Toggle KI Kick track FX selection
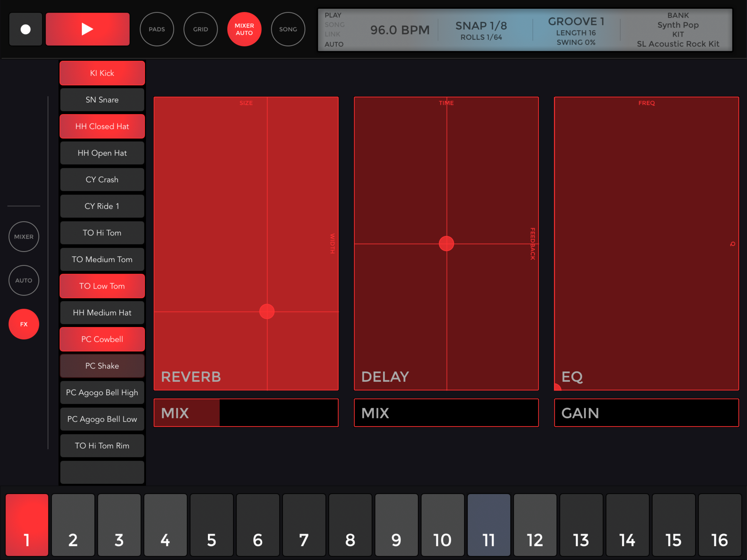This screenshot has height=560, width=747. [102, 73]
